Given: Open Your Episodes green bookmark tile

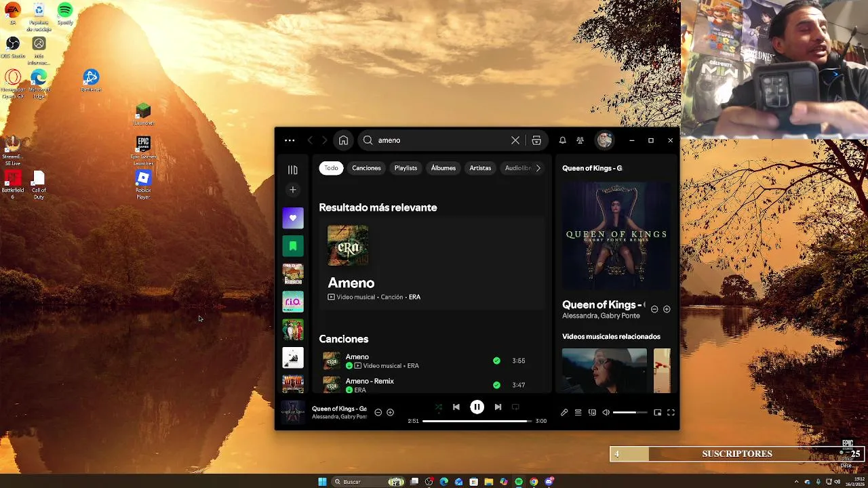Looking at the screenshot, I should click(x=293, y=246).
